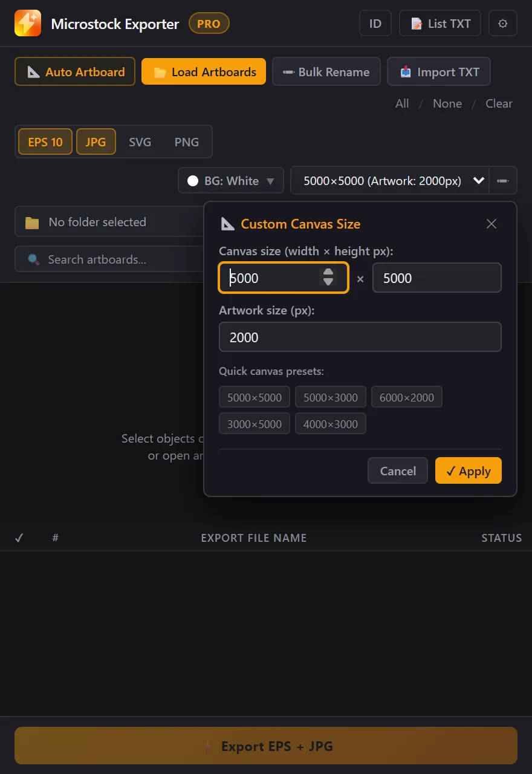Click the Import TXT button

pos(439,72)
